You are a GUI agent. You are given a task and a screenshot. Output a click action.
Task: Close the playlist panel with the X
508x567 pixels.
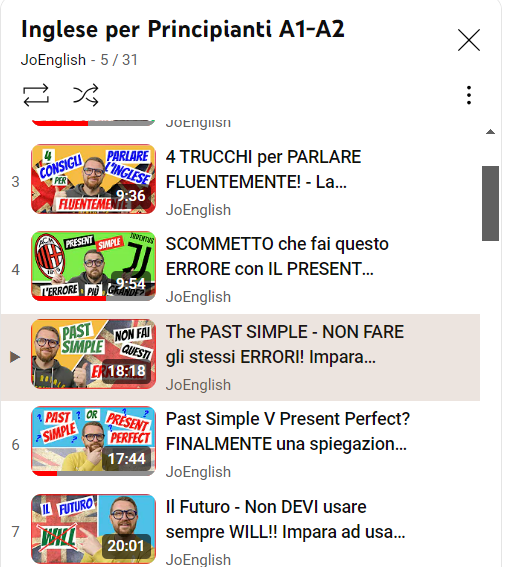click(x=469, y=40)
